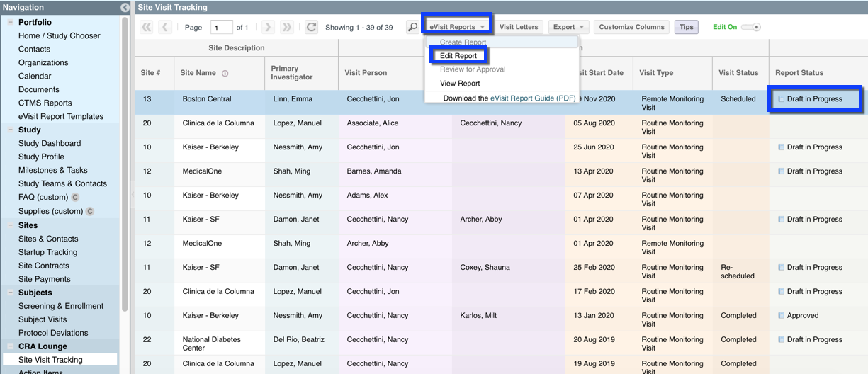The image size is (868, 374).
Task: Toggle the Edit On switch
Action: 750,28
